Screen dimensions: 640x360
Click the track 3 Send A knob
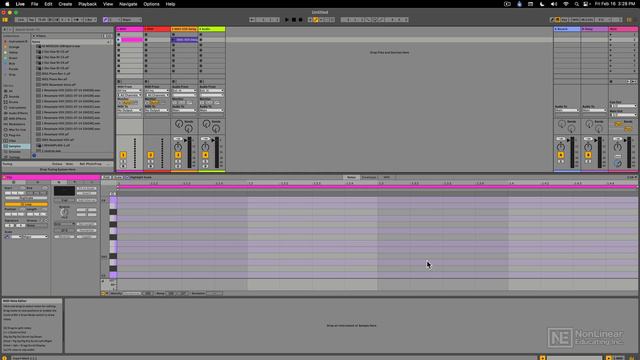(179, 123)
